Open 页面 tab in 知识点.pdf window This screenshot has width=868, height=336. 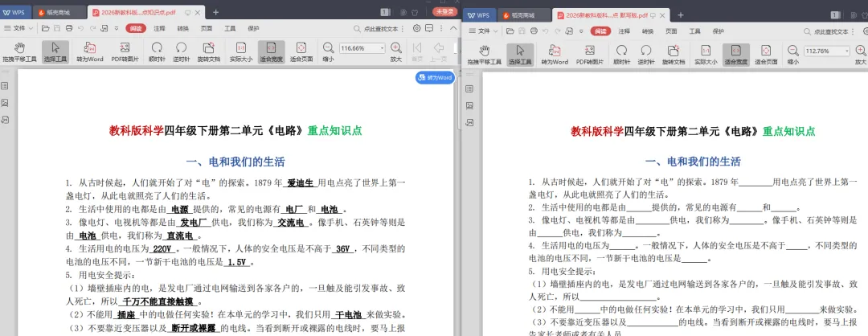(207, 28)
